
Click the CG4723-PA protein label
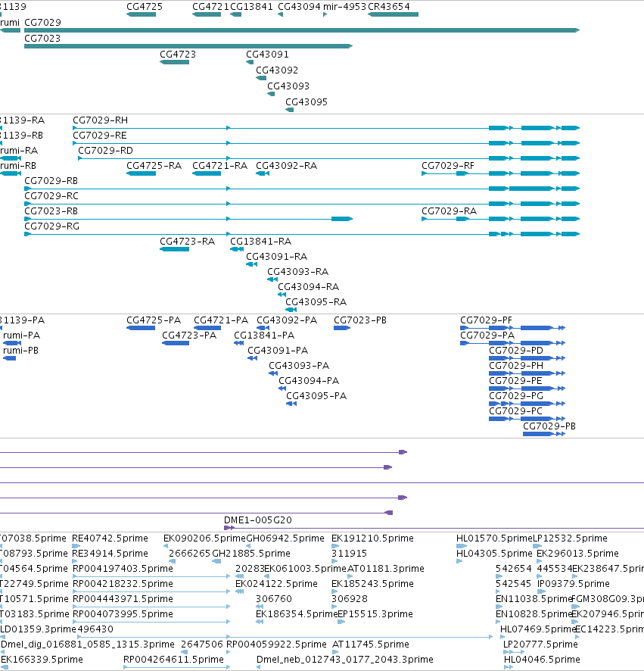pyautogui.click(x=189, y=335)
